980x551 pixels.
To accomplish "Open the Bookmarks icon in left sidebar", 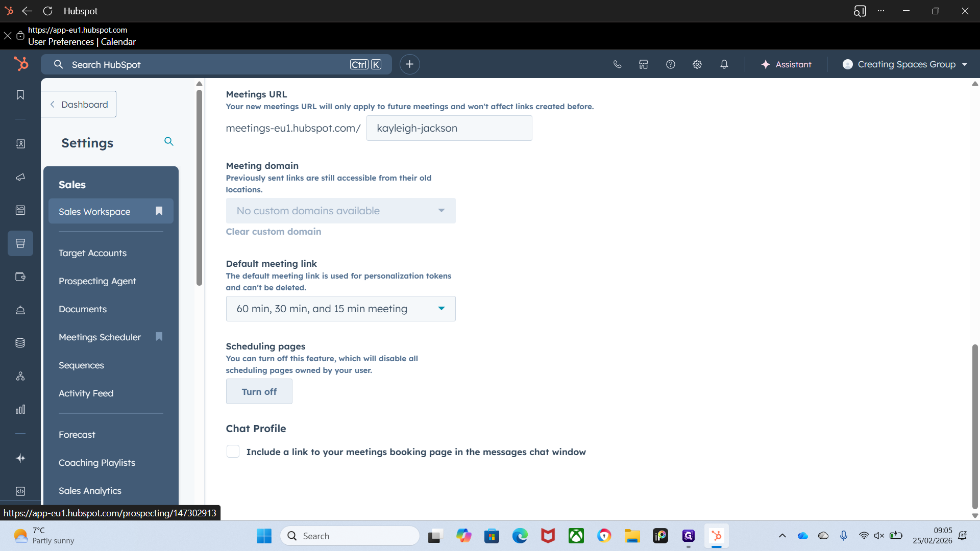I will click(20, 95).
